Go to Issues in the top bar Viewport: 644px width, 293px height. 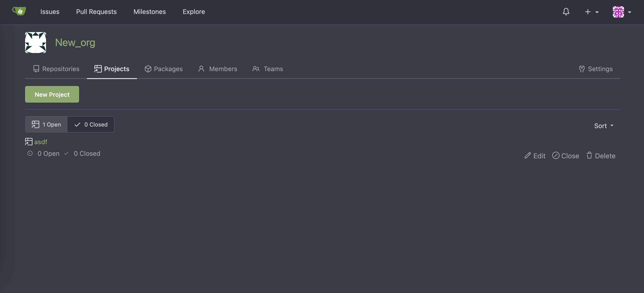click(50, 12)
